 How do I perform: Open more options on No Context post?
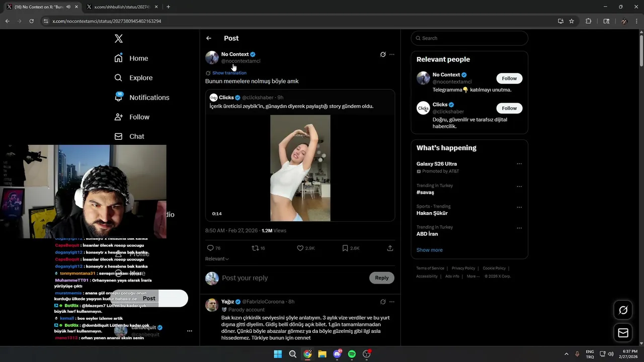coord(392,54)
